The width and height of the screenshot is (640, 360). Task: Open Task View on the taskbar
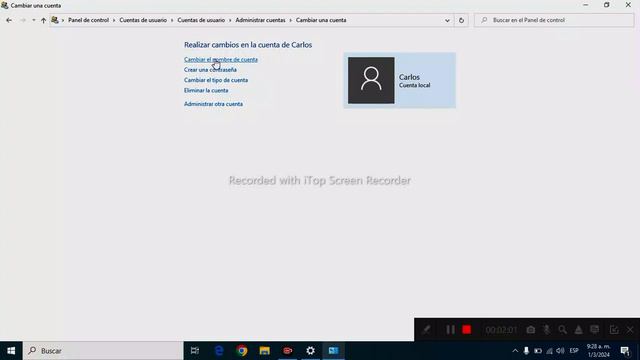tap(195, 351)
